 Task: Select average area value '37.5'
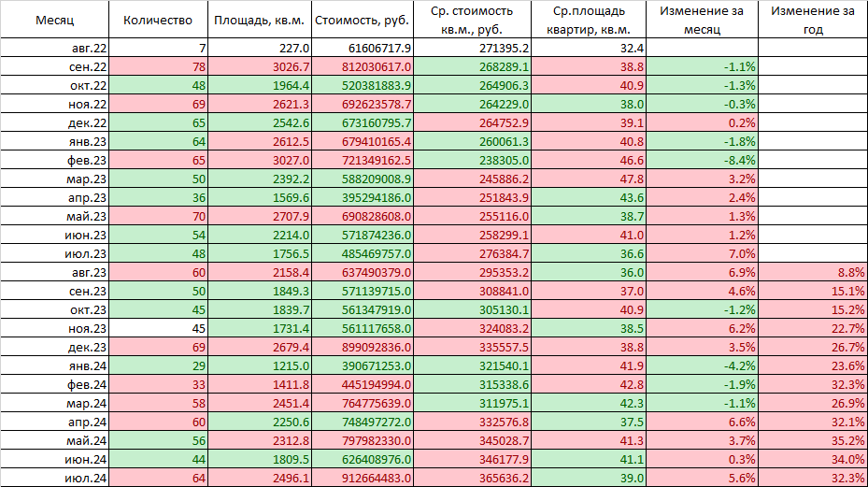pyautogui.click(x=589, y=422)
